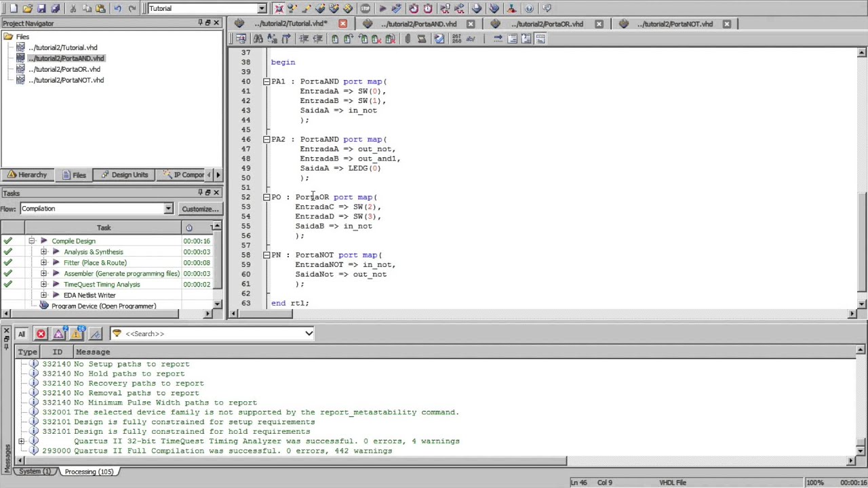Expand the TimeQuest Timing Analysis task

click(43, 285)
